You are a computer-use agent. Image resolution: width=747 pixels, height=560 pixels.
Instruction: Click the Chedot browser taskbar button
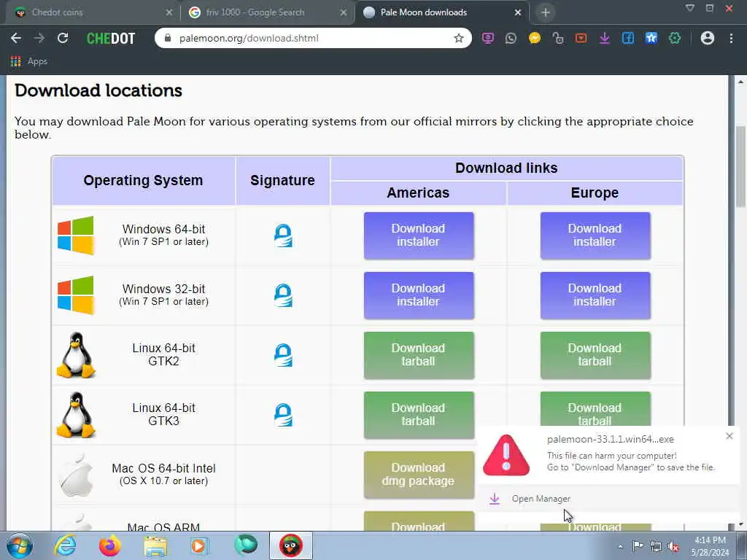click(291, 545)
